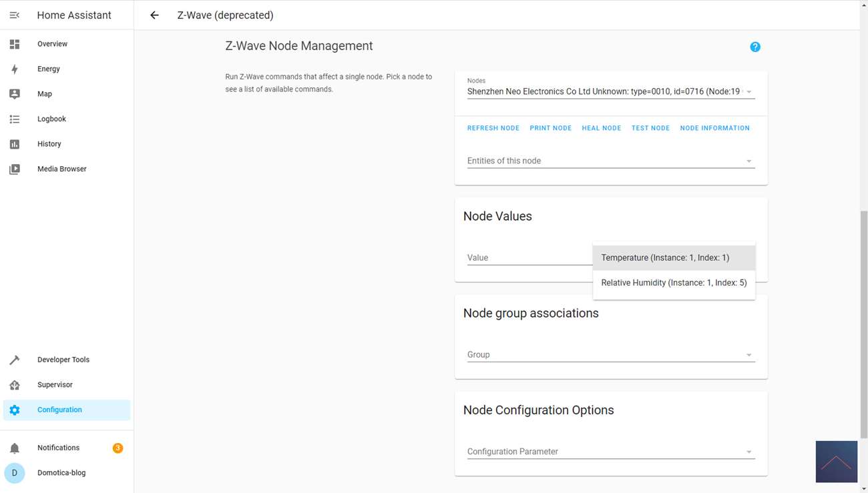The width and height of the screenshot is (868, 493).
Task: Click the Notifications bell icon
Action: [x=15, y=448]
